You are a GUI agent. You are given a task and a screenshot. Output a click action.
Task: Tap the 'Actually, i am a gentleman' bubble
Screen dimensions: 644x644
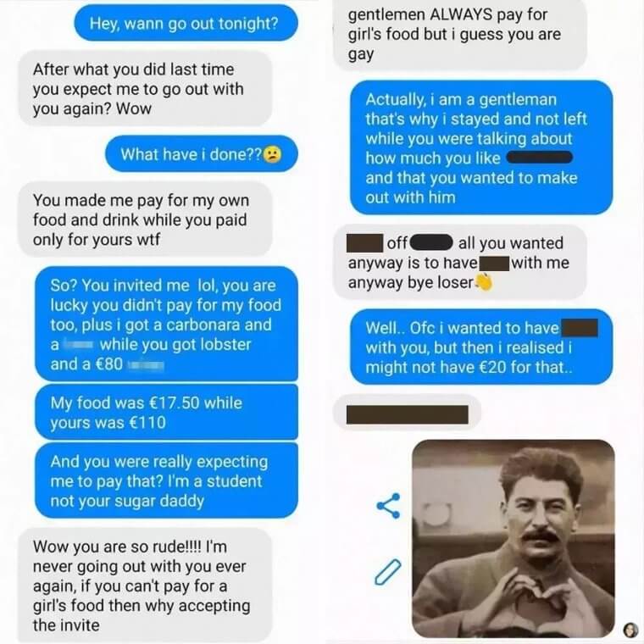pos(481,147)
